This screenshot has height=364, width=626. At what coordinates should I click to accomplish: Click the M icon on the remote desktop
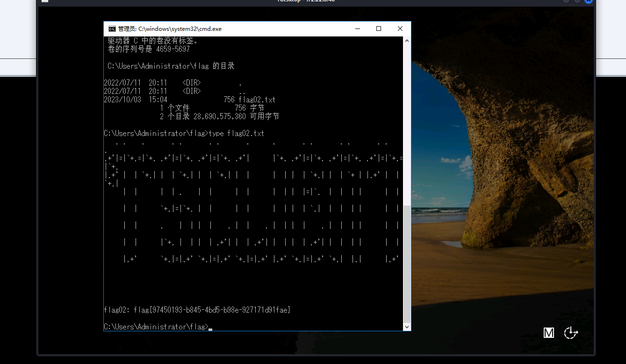[549, 333]
